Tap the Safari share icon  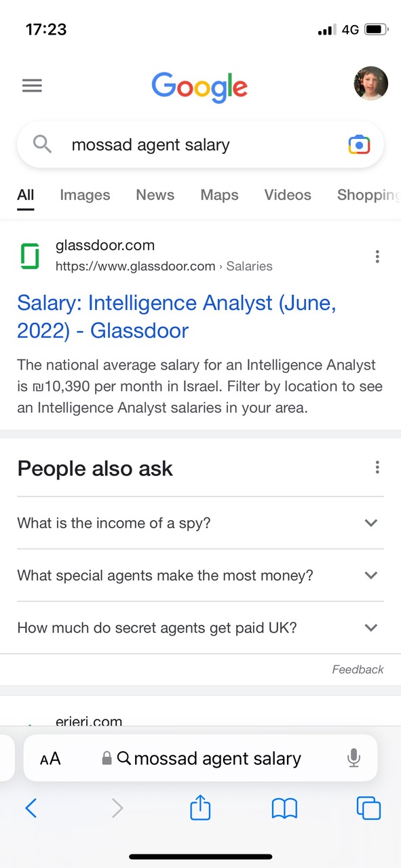200,807
